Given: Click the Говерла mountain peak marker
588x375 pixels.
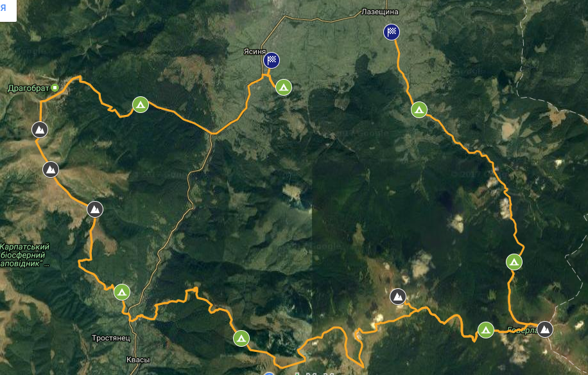Looking at the screenshot, I should coord(545,329).
